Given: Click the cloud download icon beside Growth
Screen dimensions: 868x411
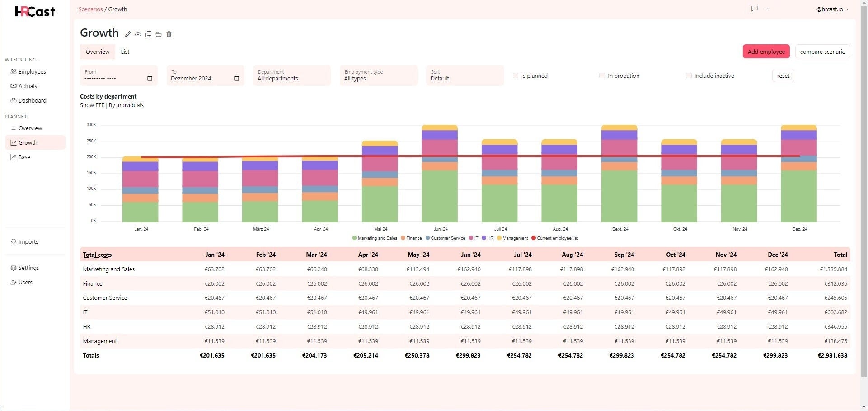Looking at the screenshot, I should [x=138, y=34].
